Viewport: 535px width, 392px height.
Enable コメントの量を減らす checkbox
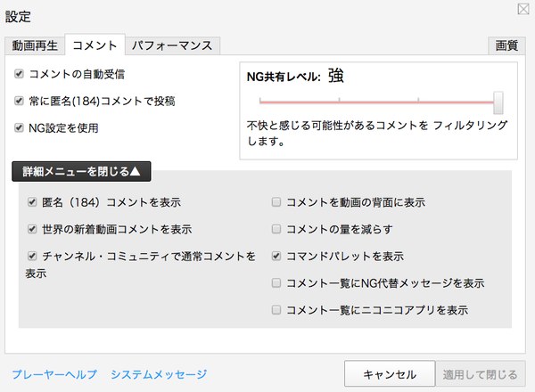click(276, 229)
